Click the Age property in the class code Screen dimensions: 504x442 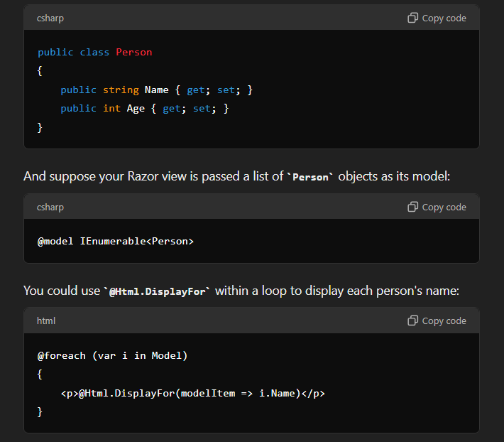click(x=136, y=109)
